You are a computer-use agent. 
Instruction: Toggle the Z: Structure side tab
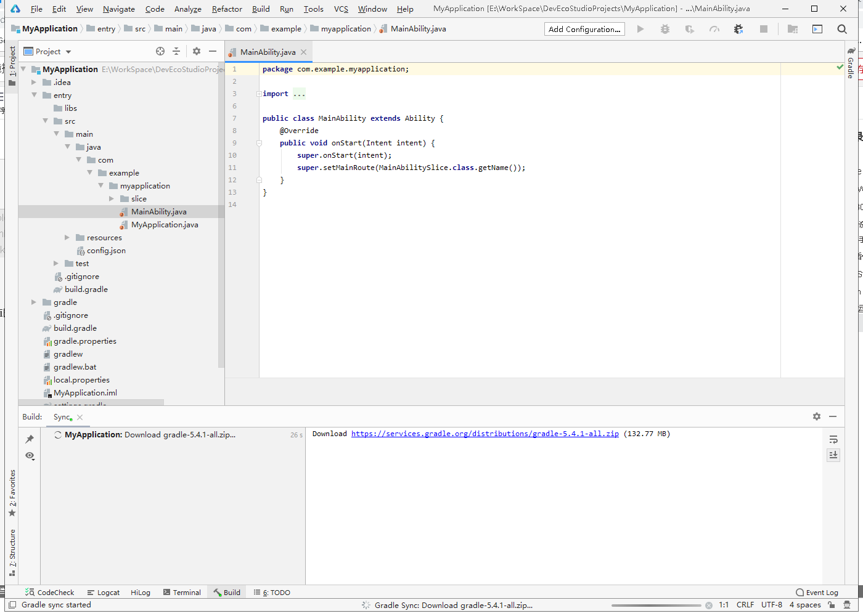click(12, 553)
